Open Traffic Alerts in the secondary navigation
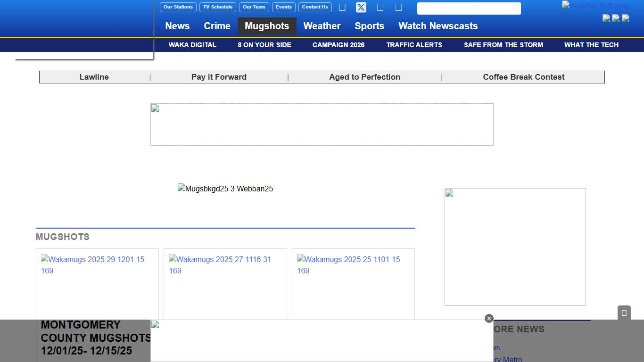The image size is (644, 362). [414, 45]
